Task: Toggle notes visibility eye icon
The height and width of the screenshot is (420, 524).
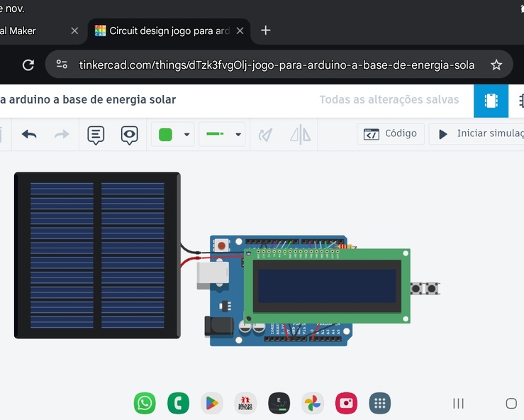Action: pos(129,134)
